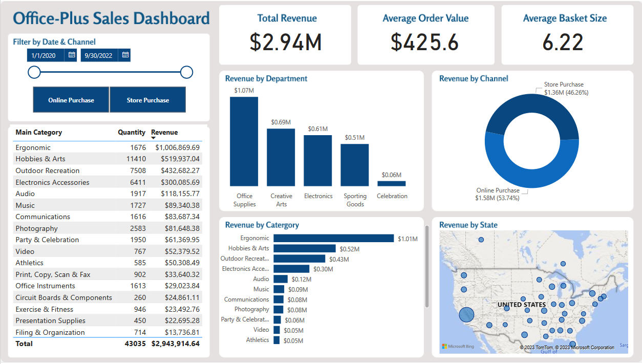This screenshot has height=364, width=642.
Task: Select the Creative Arts department bar
Action: [281, 157]
